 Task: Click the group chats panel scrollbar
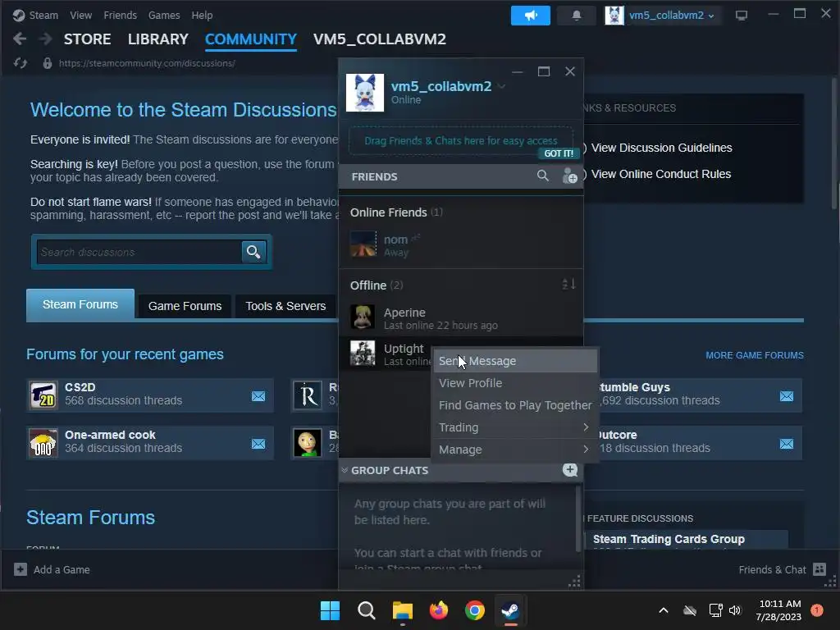coord(578,518)
